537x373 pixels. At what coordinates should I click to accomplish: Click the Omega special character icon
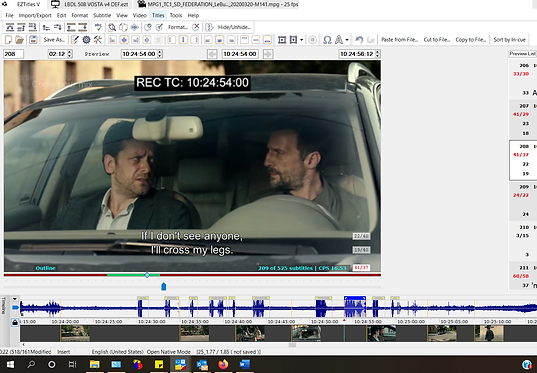(x=327, y=40)
